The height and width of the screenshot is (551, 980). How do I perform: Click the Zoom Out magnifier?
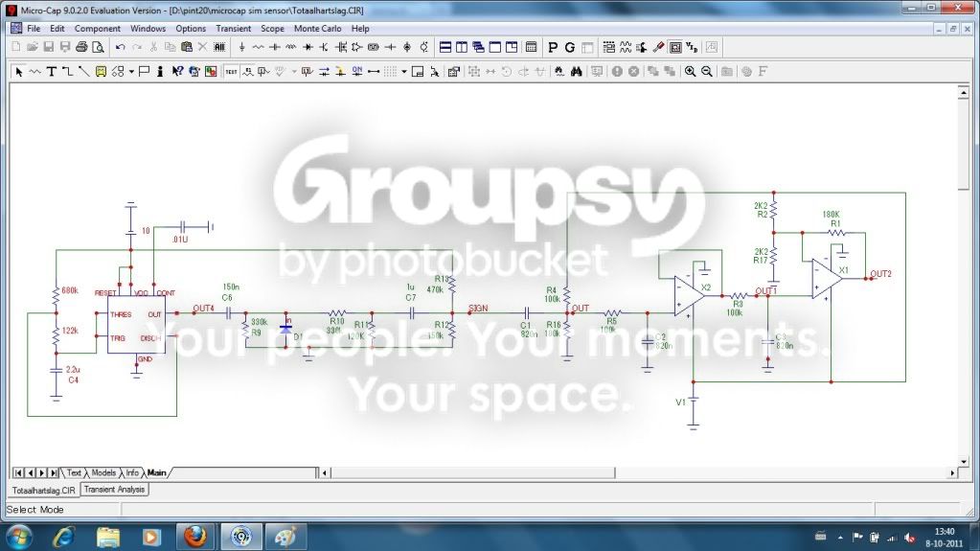coord(707,71)
